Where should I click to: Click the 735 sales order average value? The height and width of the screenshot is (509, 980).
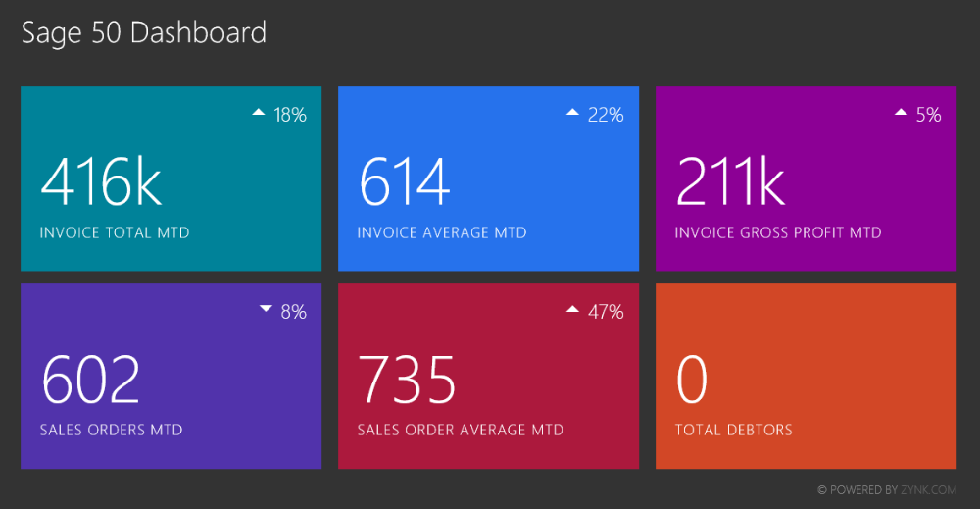(x=407, y=380)
